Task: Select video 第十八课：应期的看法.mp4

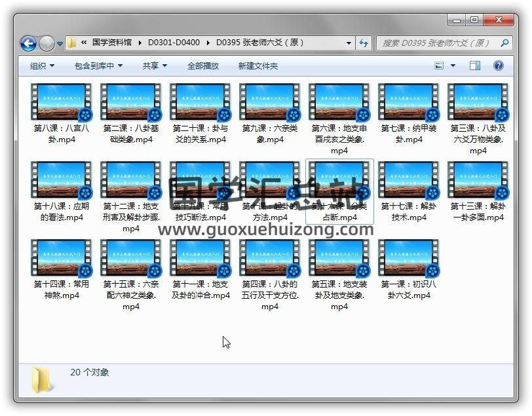Action: click(x=62, y=192)
